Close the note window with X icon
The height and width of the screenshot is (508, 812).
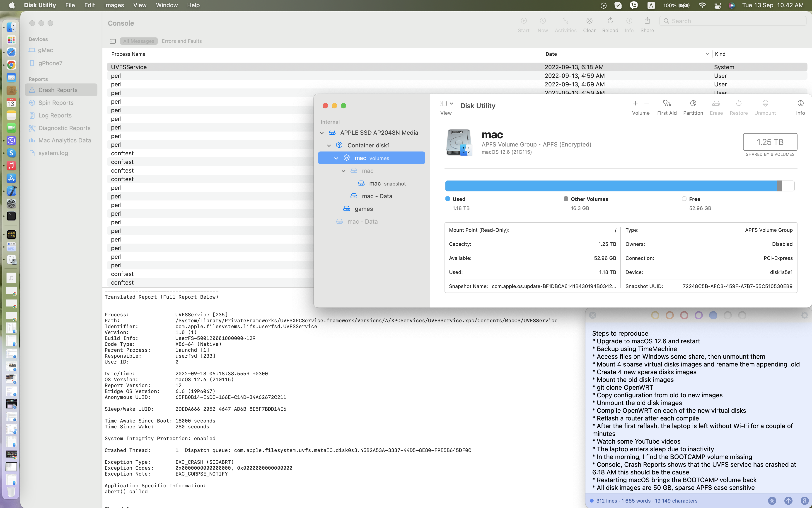click(592, 315)
